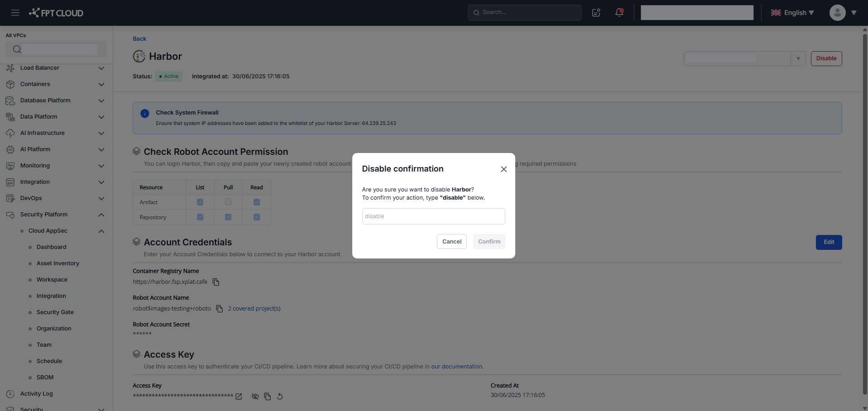Open the our documentation link
The height and width of the screenshot is (411, 868).
(456, 367)
